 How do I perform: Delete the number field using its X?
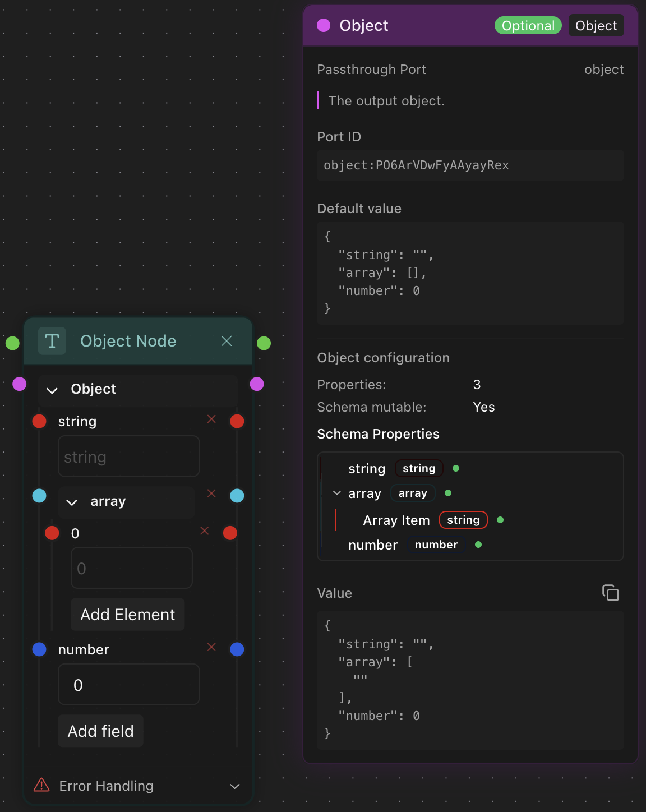pyautogui.click(x=211, y=647)
